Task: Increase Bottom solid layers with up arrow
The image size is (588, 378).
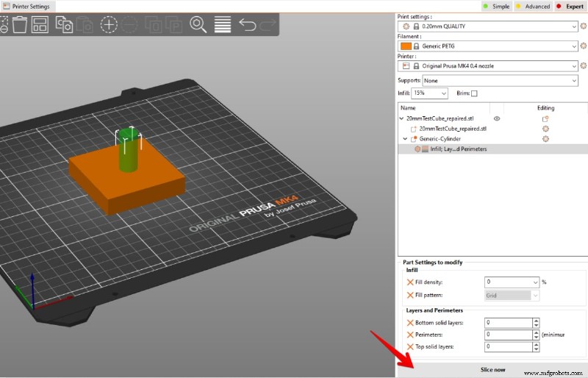Action: point(536,321)
